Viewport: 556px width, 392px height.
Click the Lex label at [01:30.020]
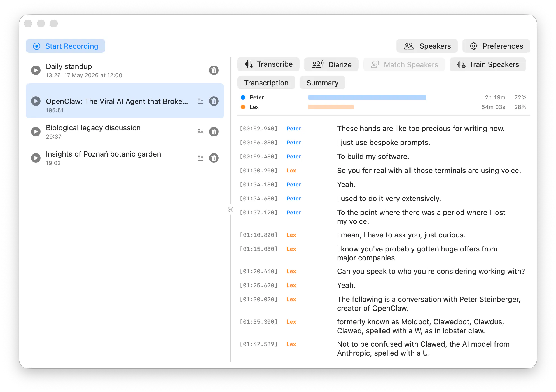(291, 299)
